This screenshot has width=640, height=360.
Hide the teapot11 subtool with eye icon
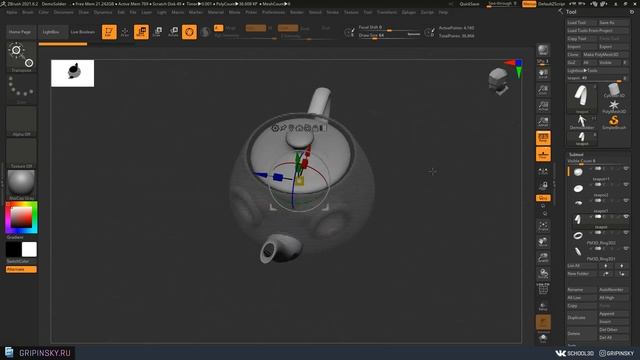(x=626, y=169)
